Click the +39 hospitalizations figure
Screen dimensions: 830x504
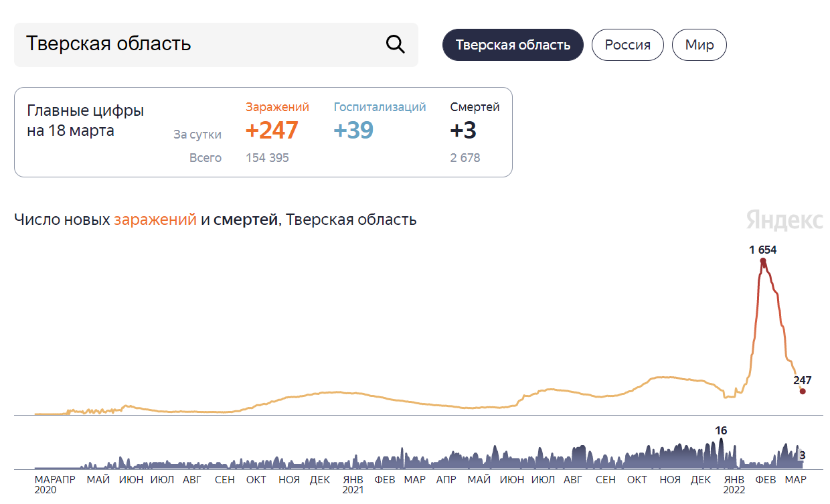coord(353,131)
